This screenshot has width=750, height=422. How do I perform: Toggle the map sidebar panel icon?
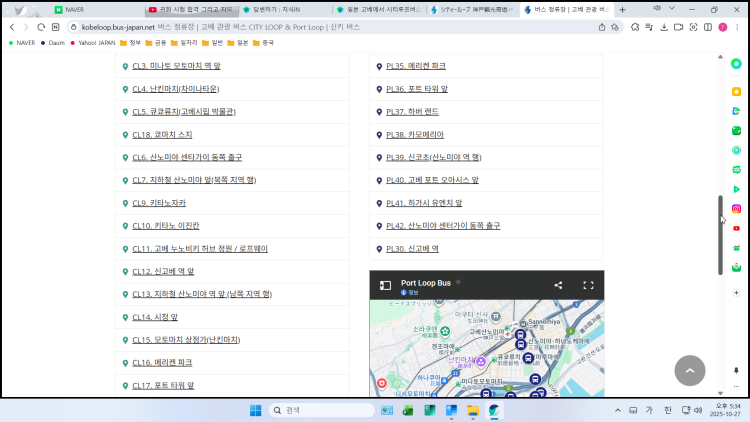point(385,285)
